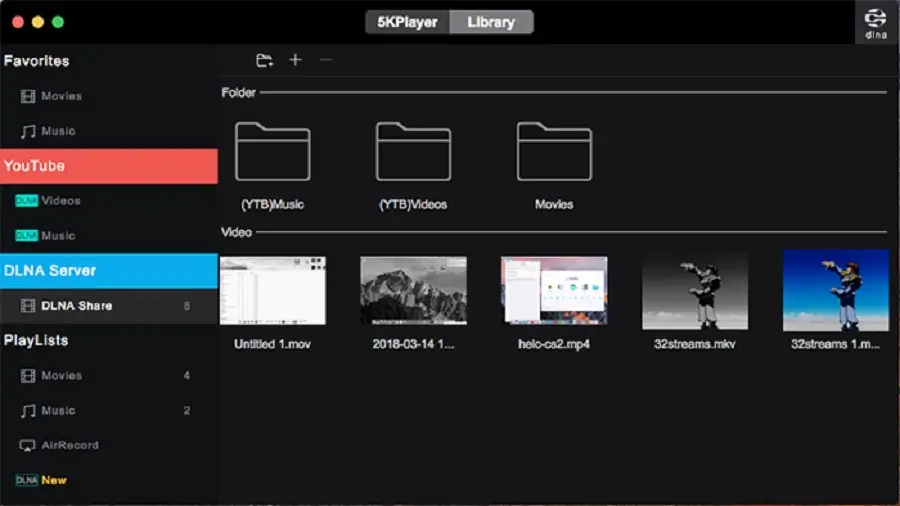
Task: Select Videos under YouTube
Action: pyautogui.click(x=109, y=201)
